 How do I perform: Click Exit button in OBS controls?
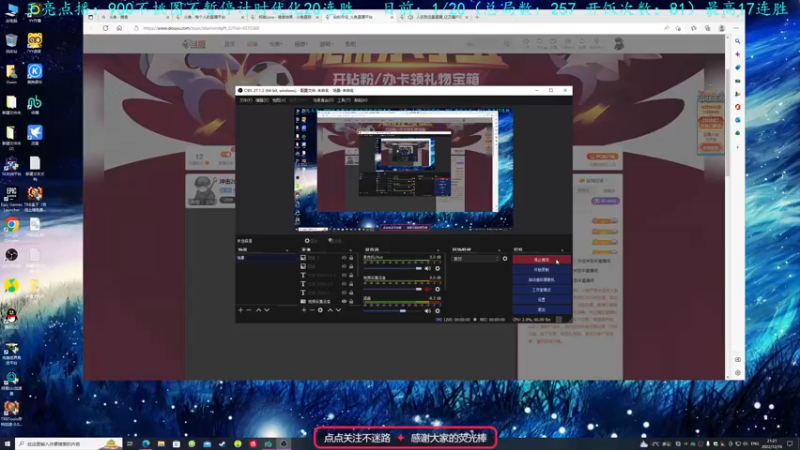(x=541, y=309)
